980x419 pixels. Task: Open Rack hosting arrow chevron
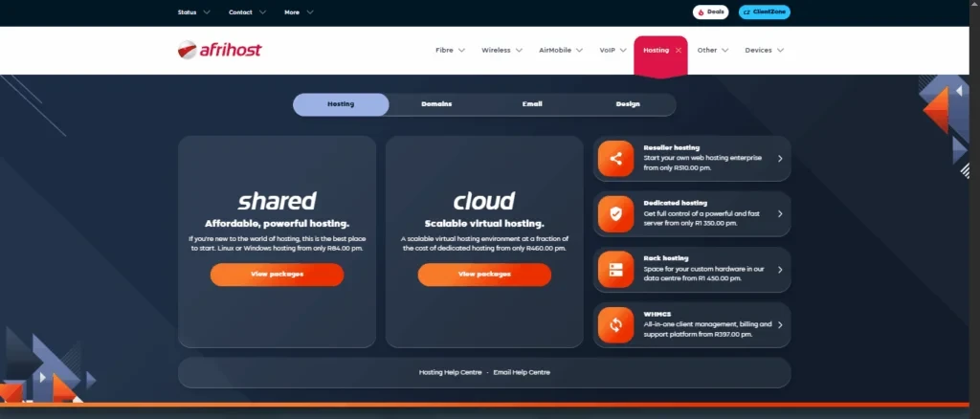pyautogui.click(x=780, y=270)
